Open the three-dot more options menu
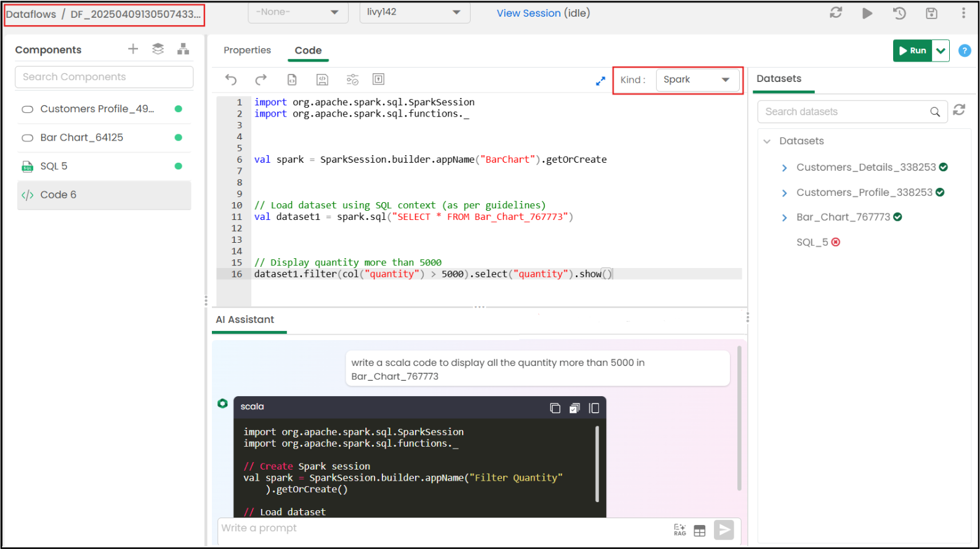This screenshot has height=549, width=980. [x=963, y=13]
